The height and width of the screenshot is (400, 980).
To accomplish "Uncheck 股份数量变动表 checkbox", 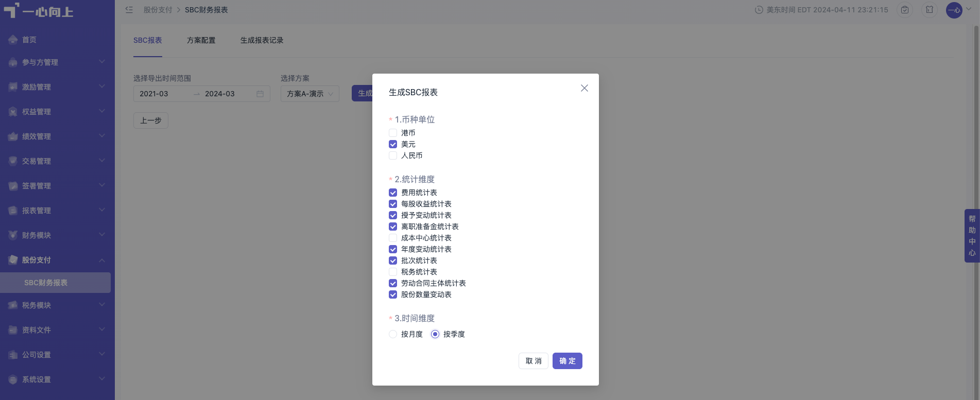I will click(393, 294).
